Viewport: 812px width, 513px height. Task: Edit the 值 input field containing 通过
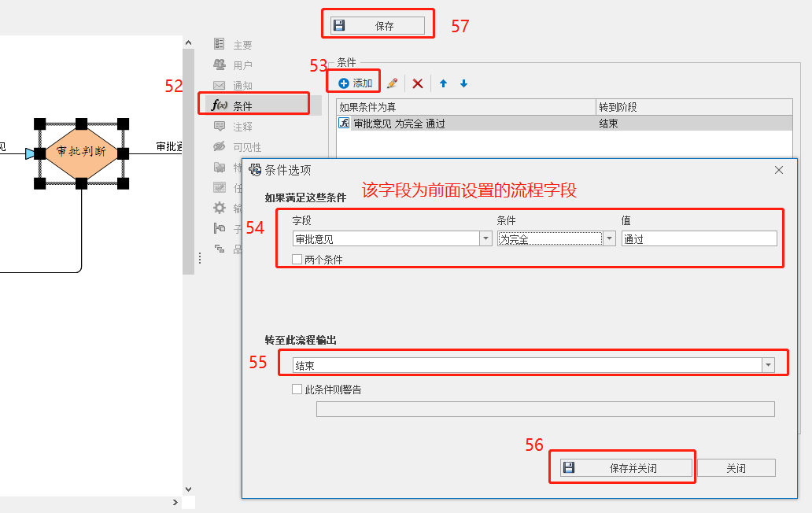pyautogui.click(x=699, y=238)
